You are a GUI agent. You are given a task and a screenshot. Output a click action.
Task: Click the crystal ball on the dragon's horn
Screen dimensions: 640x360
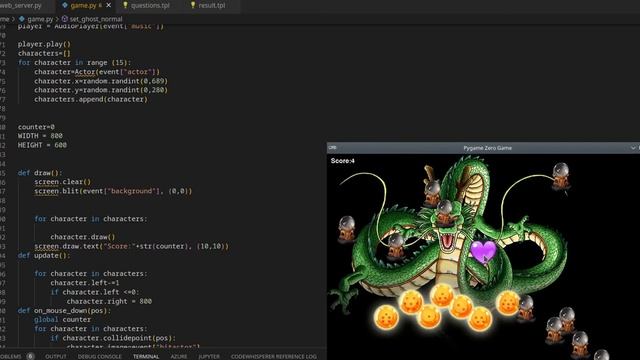432,193
